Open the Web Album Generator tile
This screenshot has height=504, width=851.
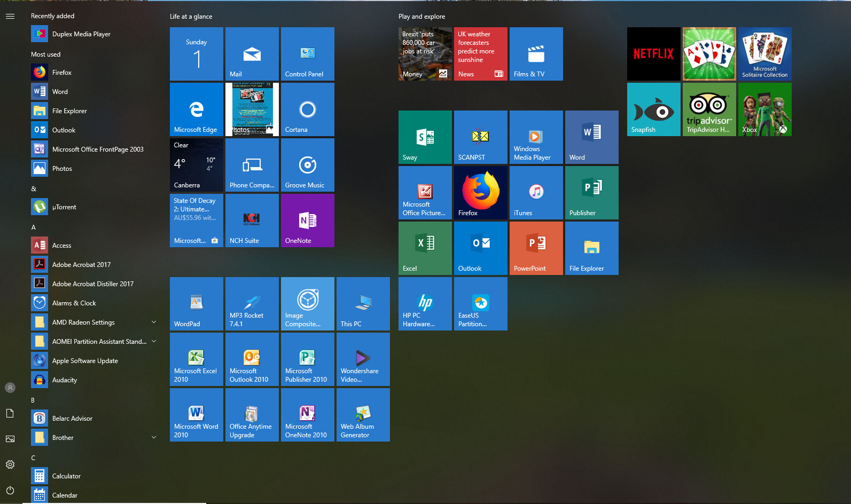(363, 415)
